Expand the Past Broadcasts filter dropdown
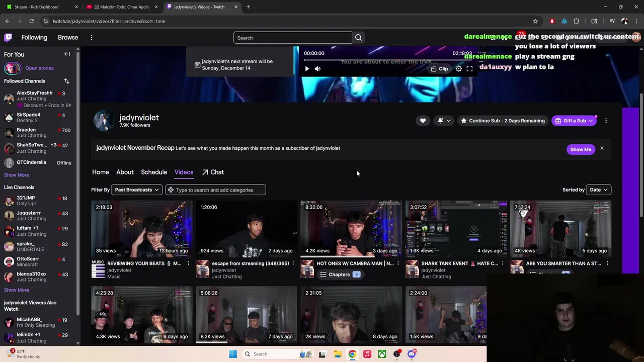 coord(137,190)
